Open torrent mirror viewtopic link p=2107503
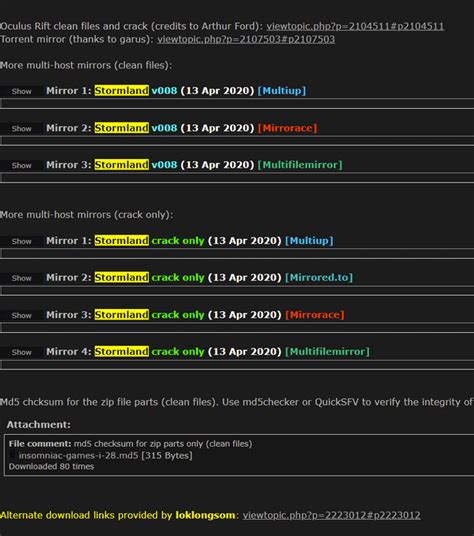The height and width of the screenshot is (536, 474). click(x=246, y=39)
